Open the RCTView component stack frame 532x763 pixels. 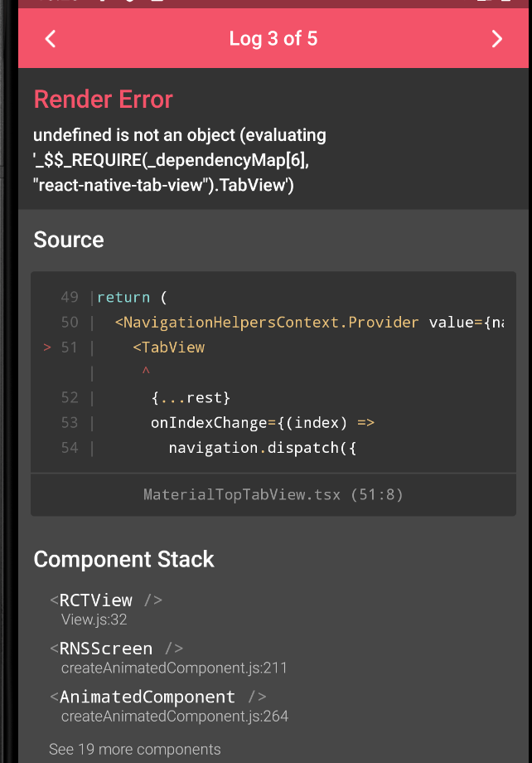[105, 600]
